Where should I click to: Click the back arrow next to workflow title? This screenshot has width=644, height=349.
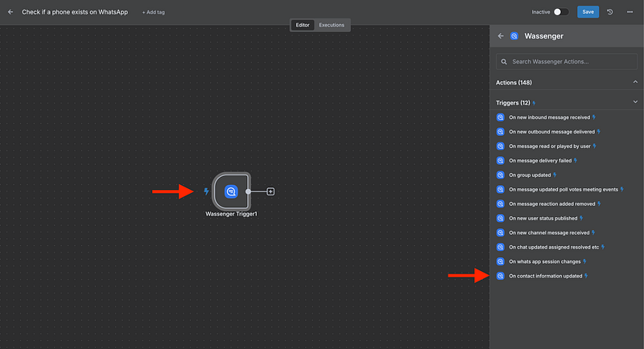(10, 12)
